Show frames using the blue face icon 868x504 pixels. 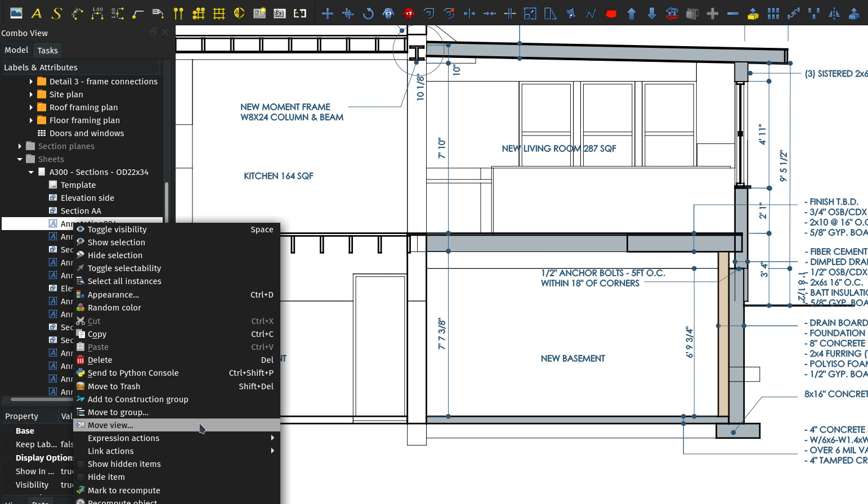pyautogui.click(x=388, y=13)
